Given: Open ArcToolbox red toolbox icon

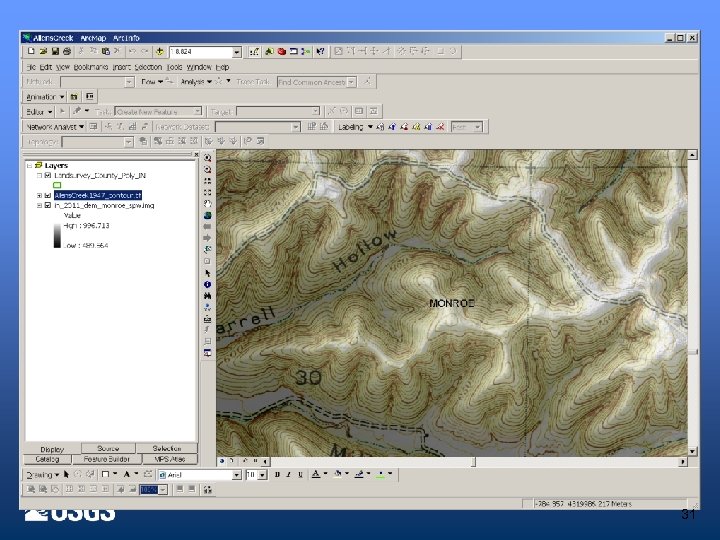Looking at the screenshot, I should (281, 51).
